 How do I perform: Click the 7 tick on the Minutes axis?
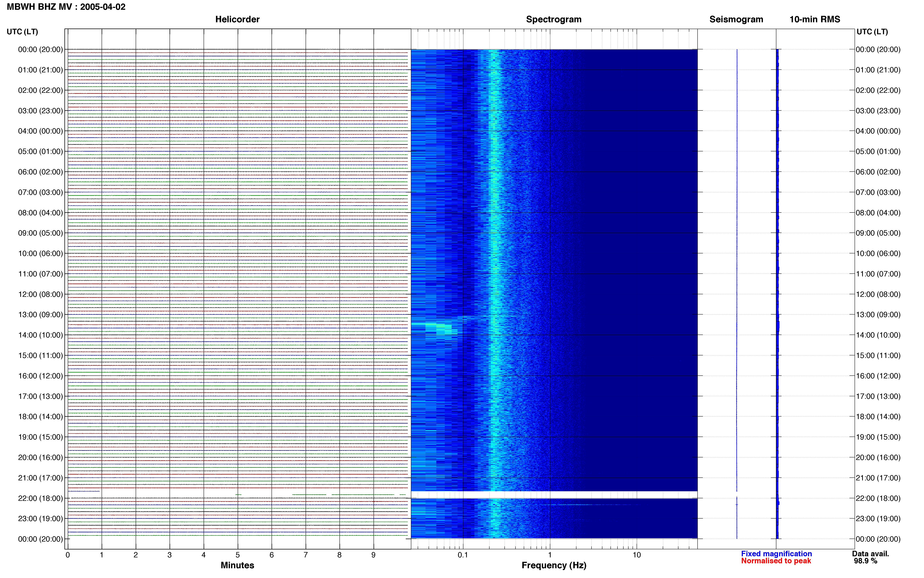click(306, 555)
